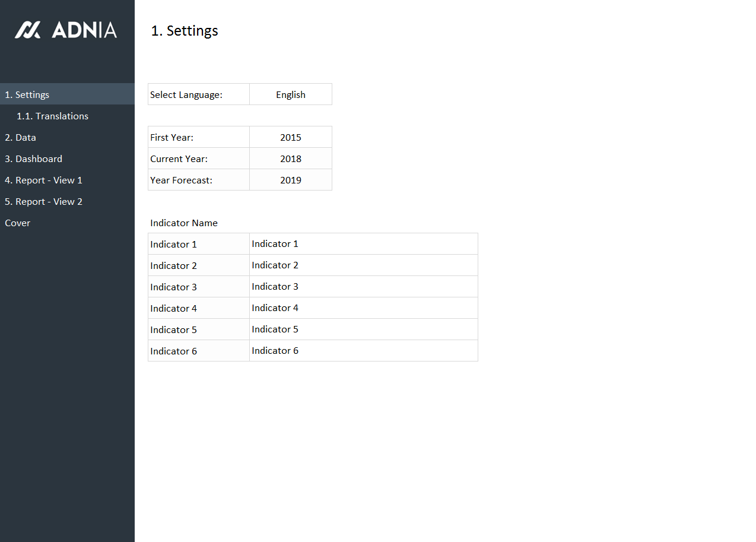This screenshot has height=542, width=756.
Task: Open the 1. Settings sidebar item
Action: pyautogui.click(x=27, y=94)
